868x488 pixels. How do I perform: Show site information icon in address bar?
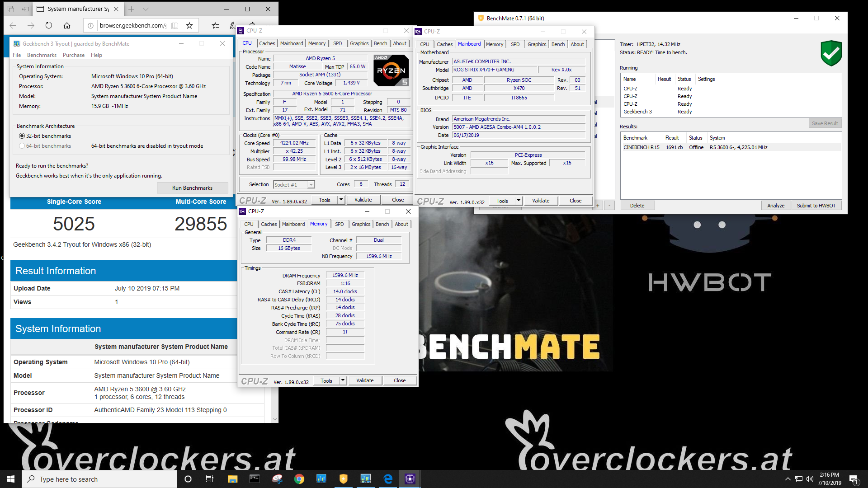click(x=90, y=25)
